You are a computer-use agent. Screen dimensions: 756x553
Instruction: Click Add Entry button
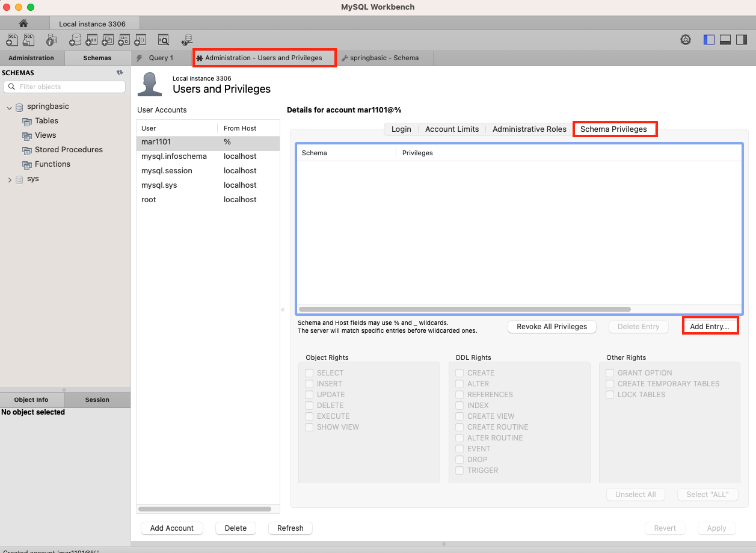pos(710,326)
